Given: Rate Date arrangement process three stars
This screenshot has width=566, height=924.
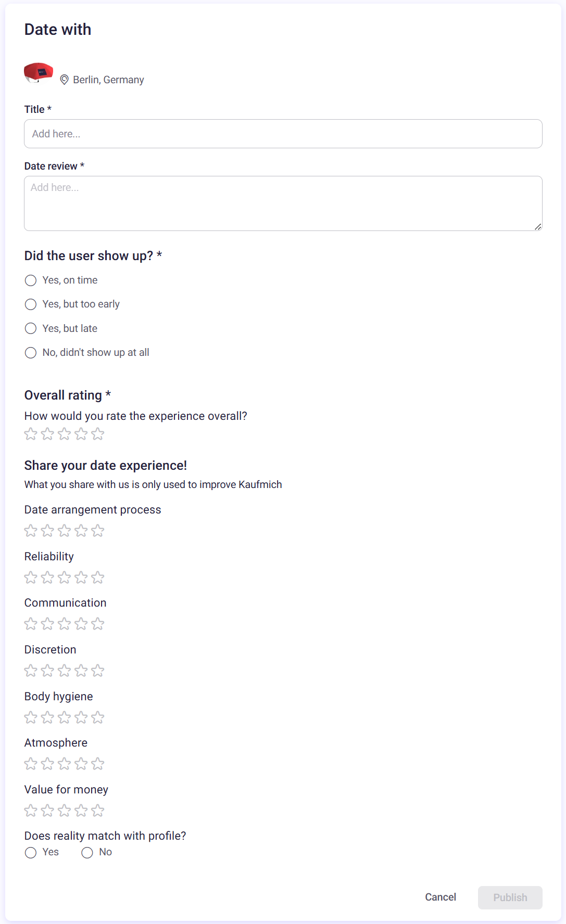Looking at the screenshot, I should (64, 531).
